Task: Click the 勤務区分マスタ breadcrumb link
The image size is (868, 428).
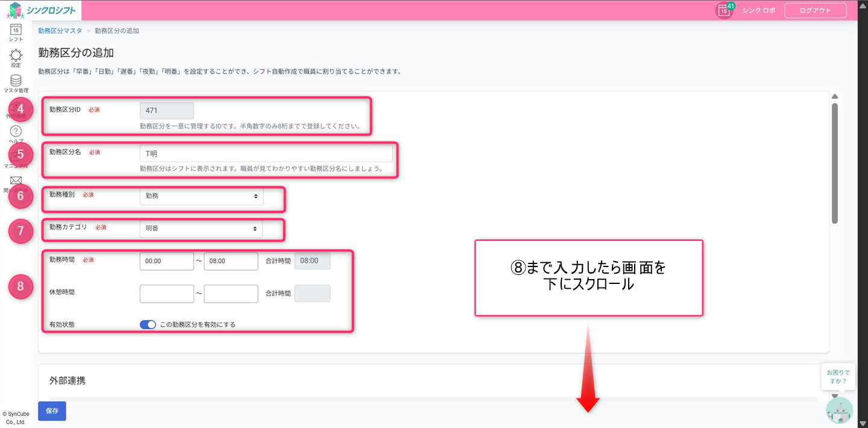Action: (60, 30)
